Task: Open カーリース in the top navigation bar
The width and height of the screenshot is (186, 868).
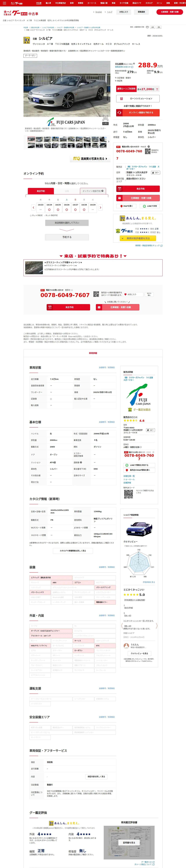Action: tap(92, 3)
